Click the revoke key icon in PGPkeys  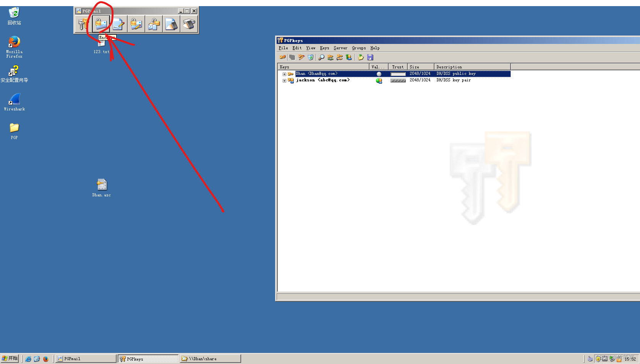click(x=292, y=57)
